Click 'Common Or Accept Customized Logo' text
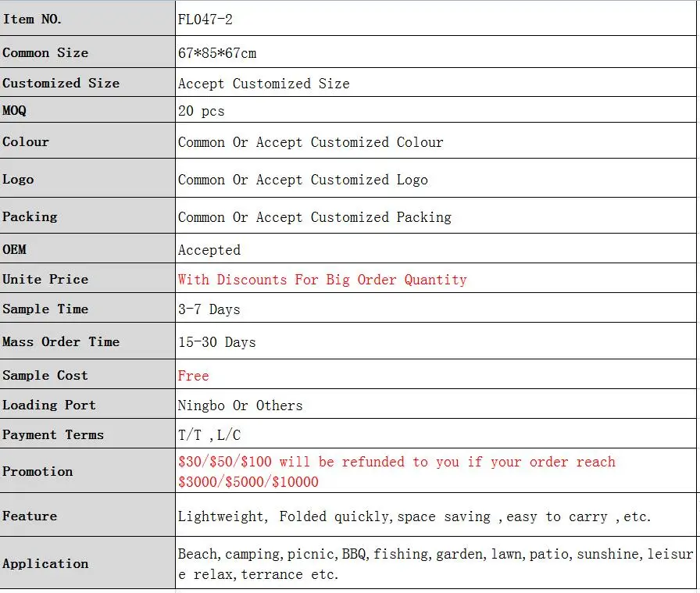The width and height of the screenshot is (700, 593). click(x=303, y=180)
